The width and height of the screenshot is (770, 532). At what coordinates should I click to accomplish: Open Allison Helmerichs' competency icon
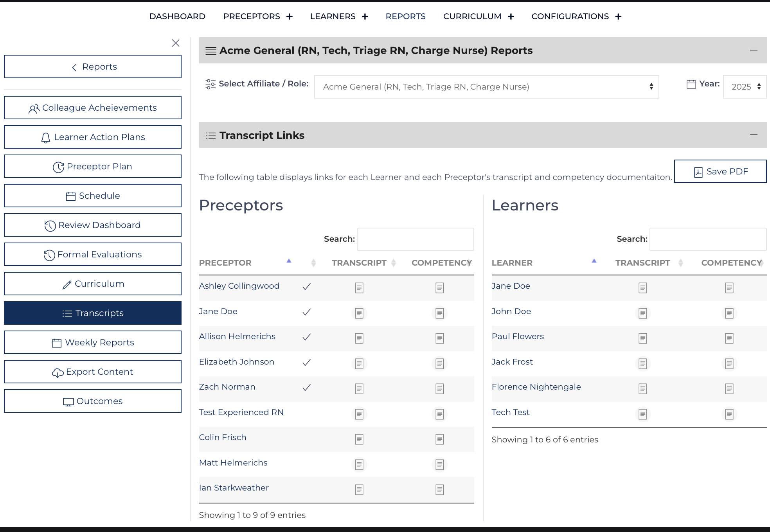coord(439,338)
